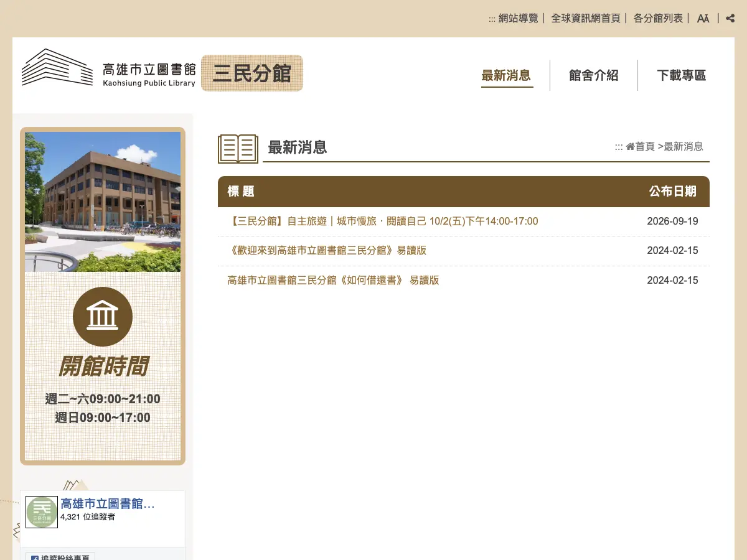Click the hours text 週日09:00~17:00
Viewport: 747px width, 560px height.
[103, 418]
